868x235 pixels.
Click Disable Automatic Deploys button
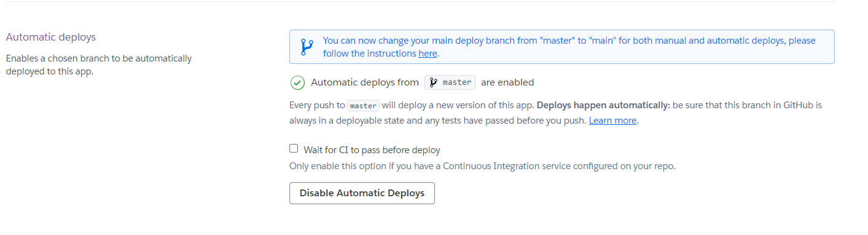362,193
